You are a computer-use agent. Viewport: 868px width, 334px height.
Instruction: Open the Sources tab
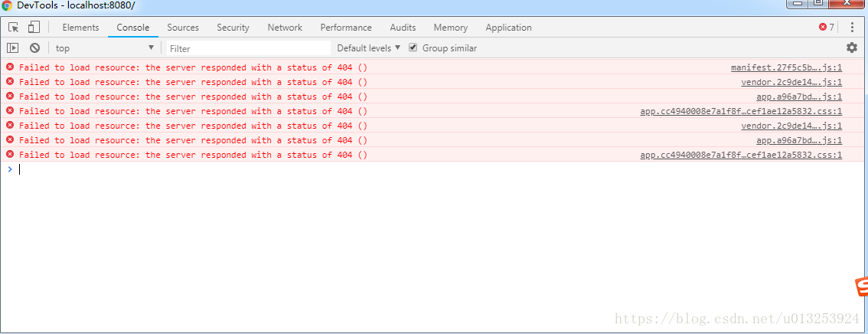(183, 28)
